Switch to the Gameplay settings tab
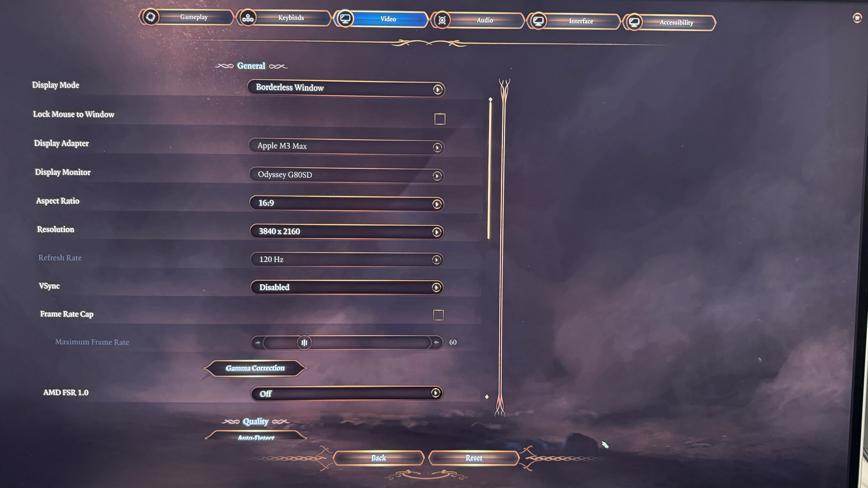 point(194,18)
